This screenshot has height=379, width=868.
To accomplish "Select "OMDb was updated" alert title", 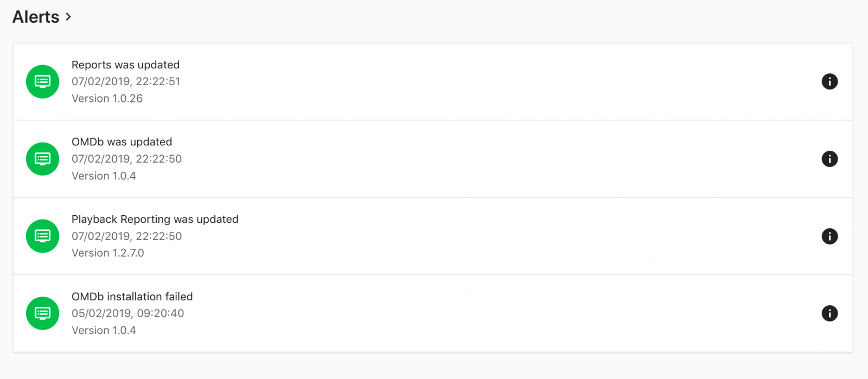I will (x=122, y=142).
